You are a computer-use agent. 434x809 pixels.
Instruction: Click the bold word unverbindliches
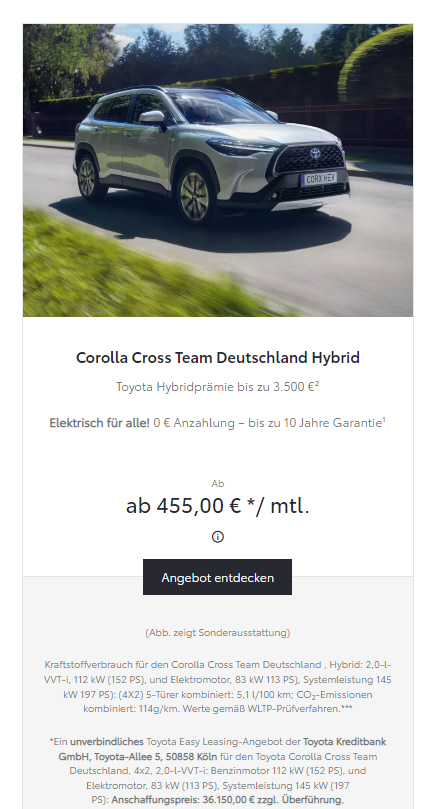pos(107,742)
